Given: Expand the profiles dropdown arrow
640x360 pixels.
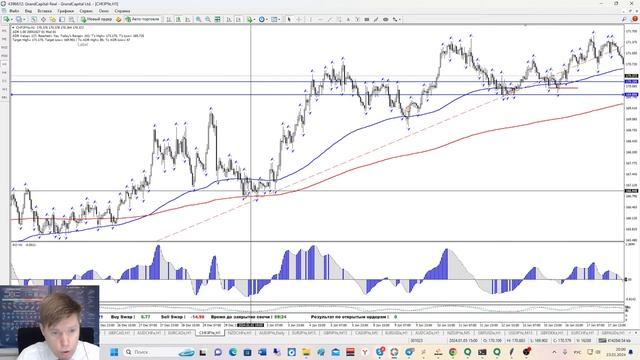Looking at the screenshot, I should coord(24,19).
